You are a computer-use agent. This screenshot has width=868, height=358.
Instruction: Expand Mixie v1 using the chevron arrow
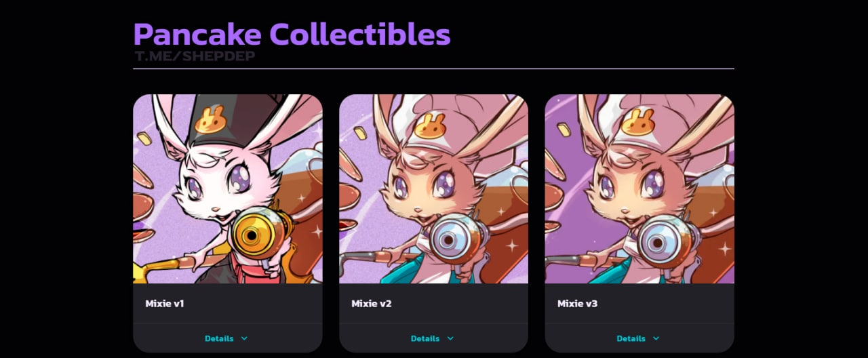(x=244, y=338)
